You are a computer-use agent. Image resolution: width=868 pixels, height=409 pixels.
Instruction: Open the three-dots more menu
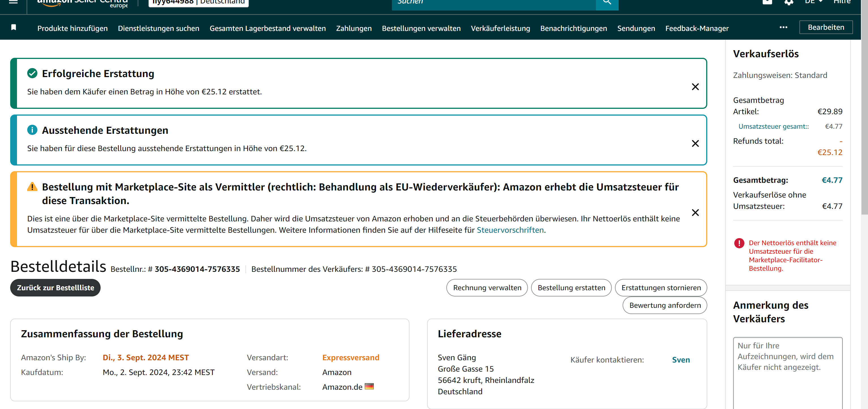pos(784,27)
